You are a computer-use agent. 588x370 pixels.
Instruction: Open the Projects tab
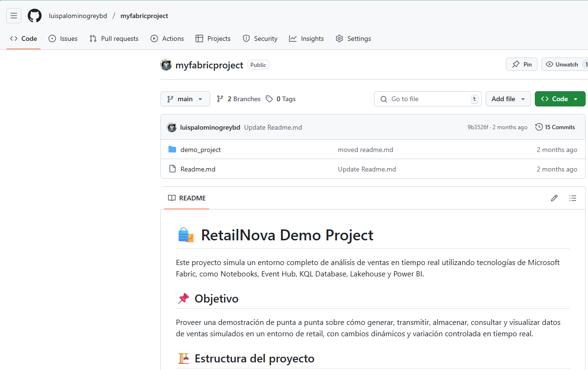pos(213,38)
